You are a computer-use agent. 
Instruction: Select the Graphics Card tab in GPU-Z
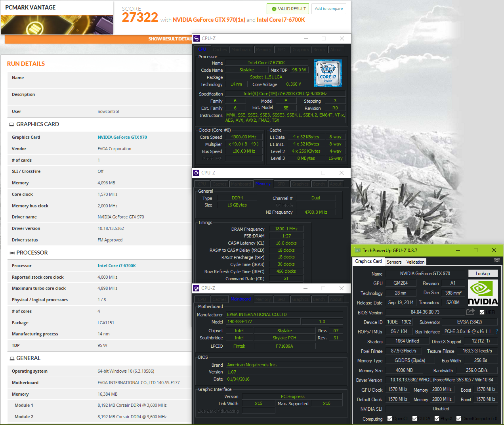click(368, 261)
